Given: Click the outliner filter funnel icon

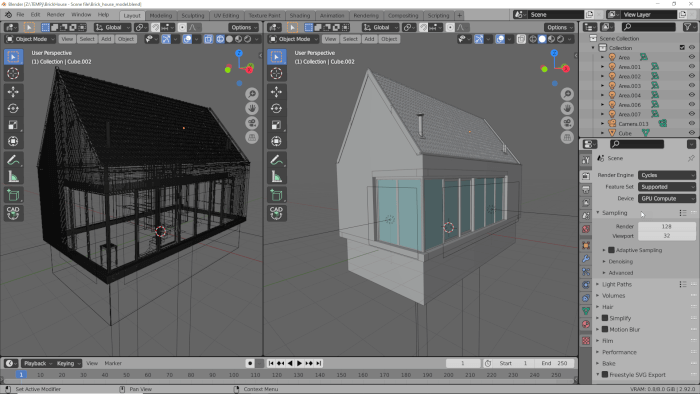Looking at the screenshot, I should 688,27.
